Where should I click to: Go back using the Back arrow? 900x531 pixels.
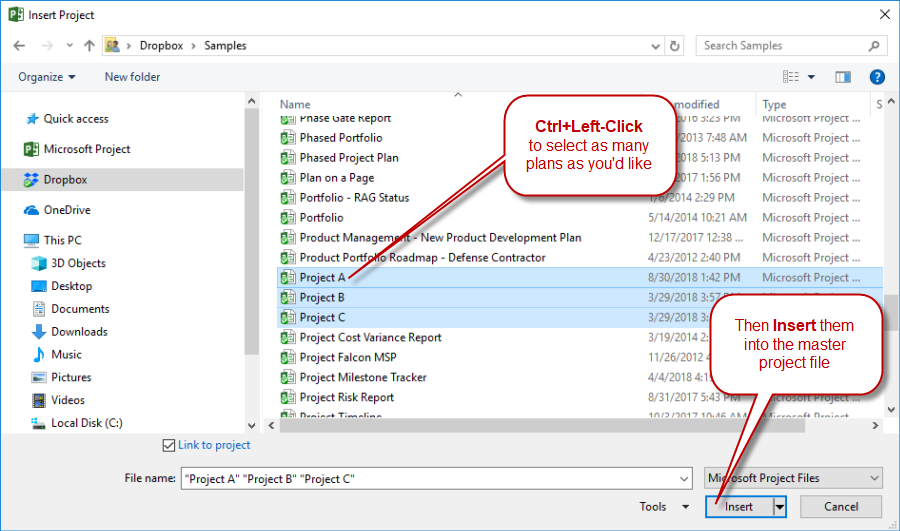20,46
